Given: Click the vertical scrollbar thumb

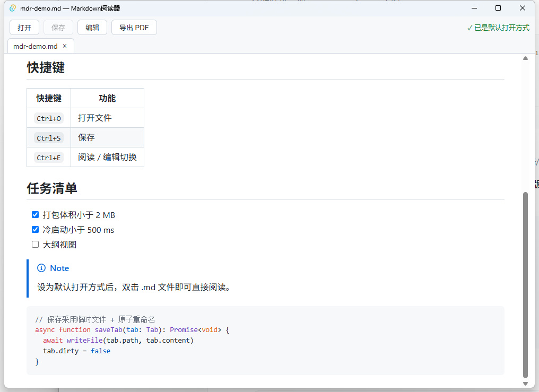Looking at the screenshot, I should (525, 285).
